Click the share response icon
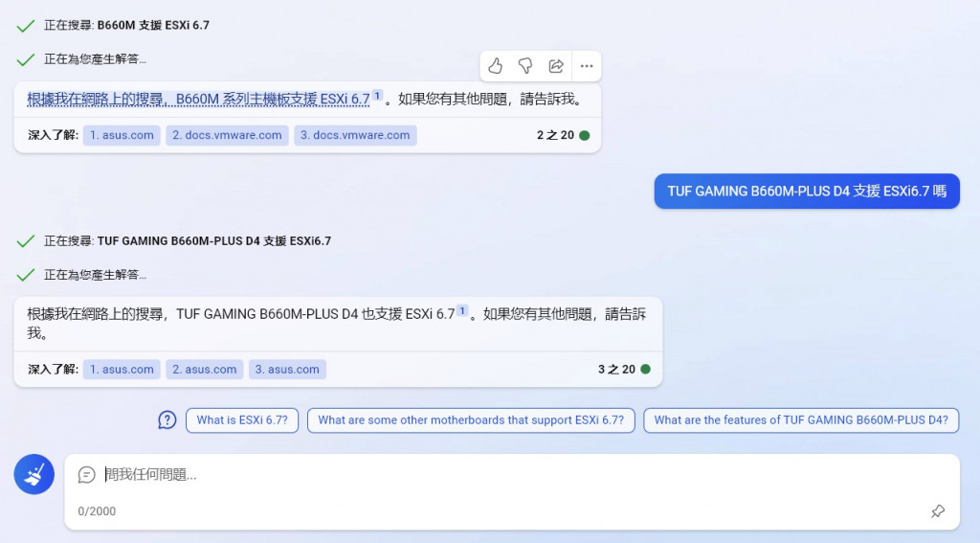 pyautogui.click(x=556, y=66)
